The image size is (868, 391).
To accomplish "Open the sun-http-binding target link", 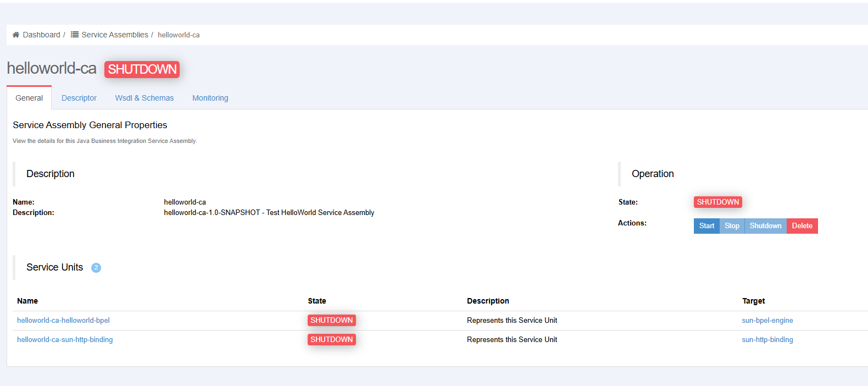I will pyautogui.click(x=767, y=340).
